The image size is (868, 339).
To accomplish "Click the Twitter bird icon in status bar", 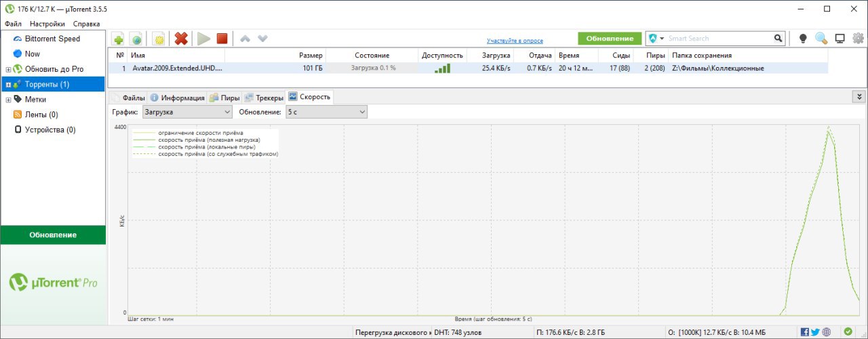I will (x=815, y=332).
